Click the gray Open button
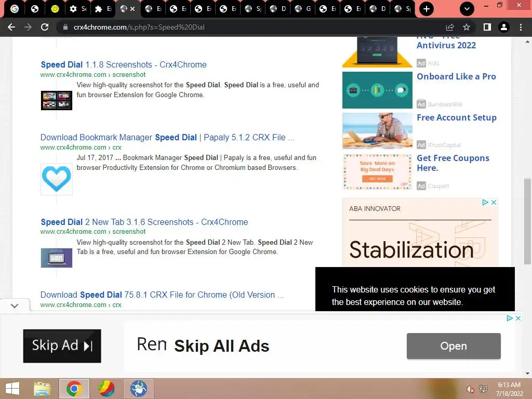 (454, 346)
